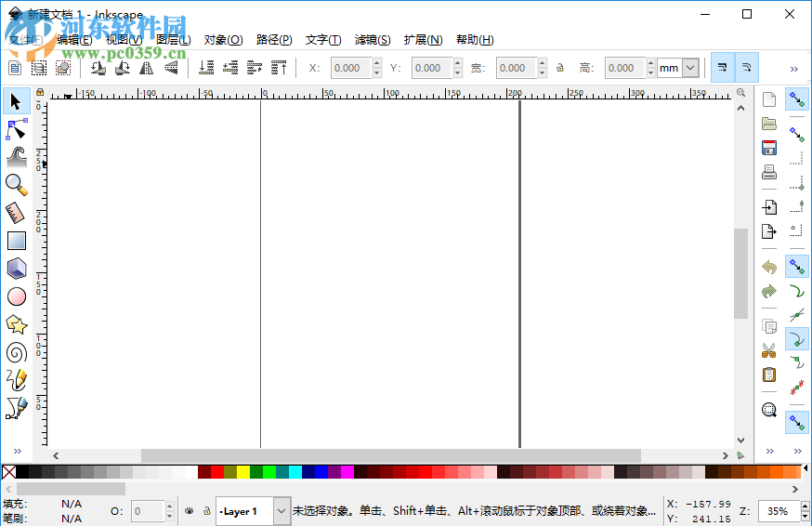This screenshot has width=812, height=526.
Task: Raise selection one step
Action: 255,68
